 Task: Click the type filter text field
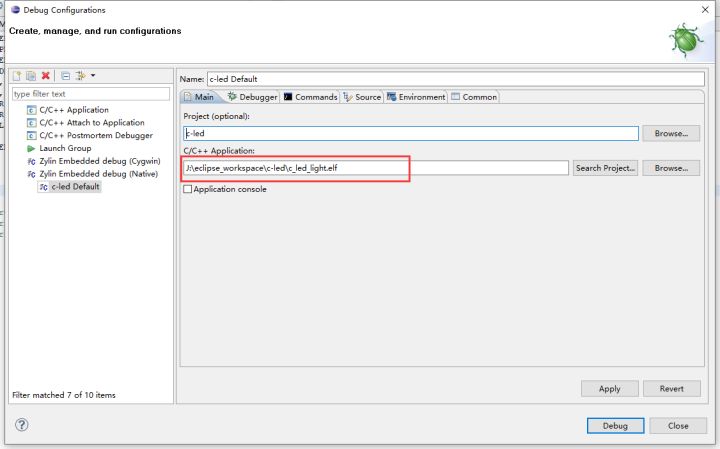(90, 94)
